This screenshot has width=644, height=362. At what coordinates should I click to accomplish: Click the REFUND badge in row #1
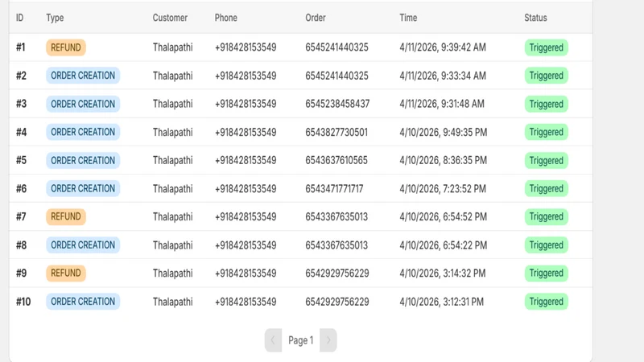click(66, 47)
